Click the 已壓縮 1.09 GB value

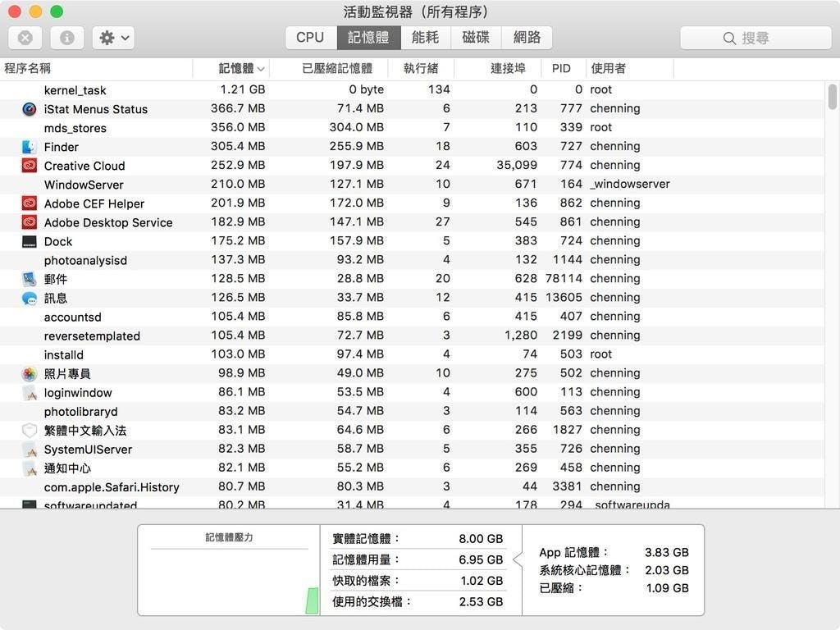click(x=668, y=588)
